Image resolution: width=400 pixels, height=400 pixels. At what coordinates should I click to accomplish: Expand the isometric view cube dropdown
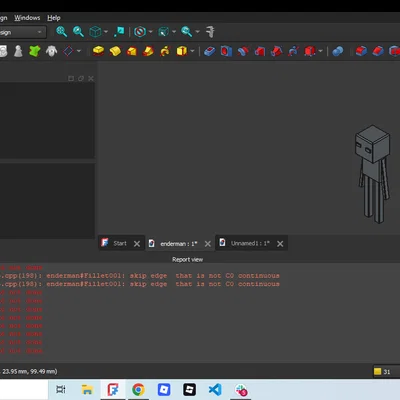tap(106, 32)
